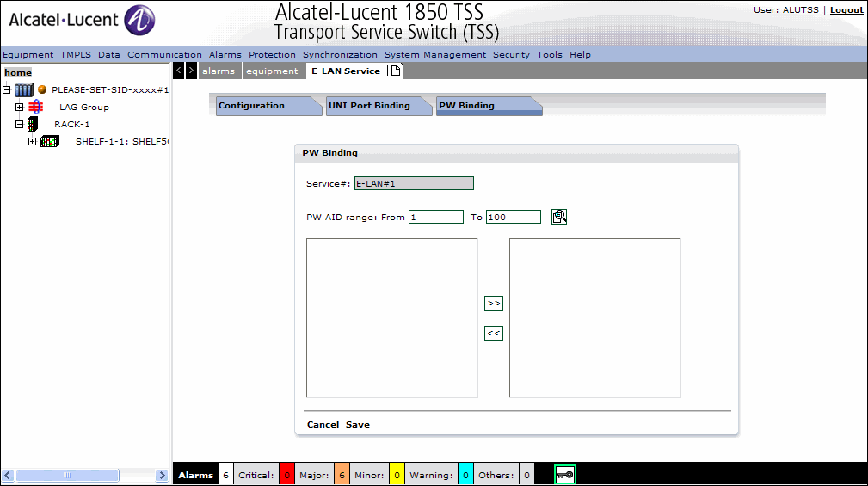868x486 pixels.
Task: Click the PW AID range search icon
Action: point(559,217)
